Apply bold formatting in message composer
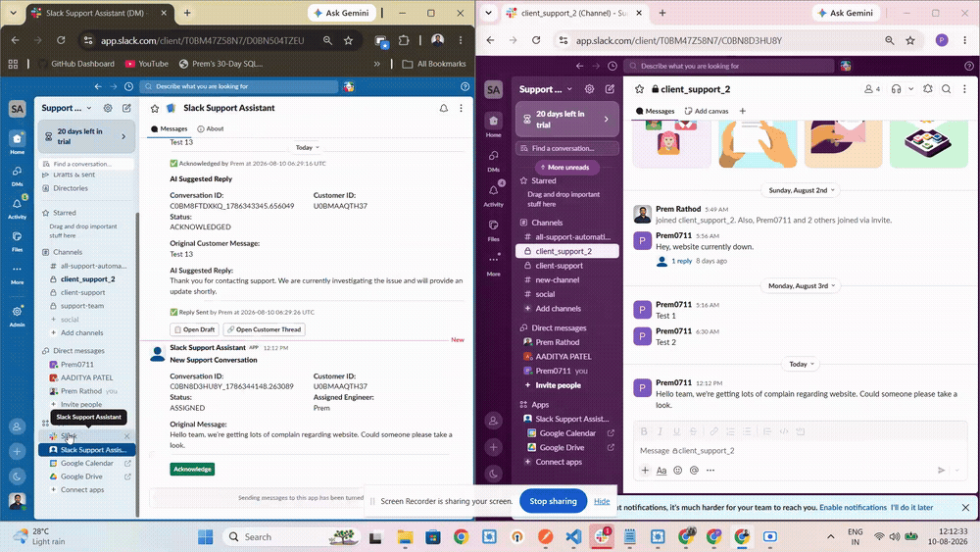The height and width of the screenshot is (552, 980). pyautogui.click(x=644, y=431)
